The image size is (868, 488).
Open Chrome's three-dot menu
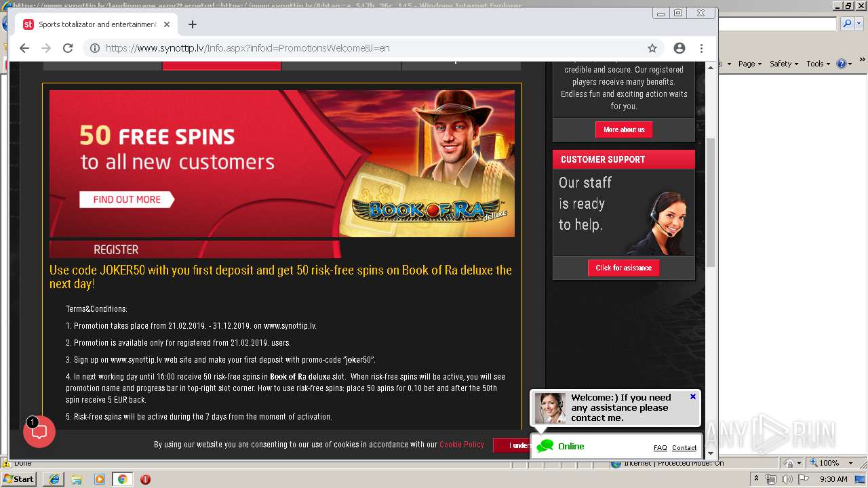(x=702, y=48)
